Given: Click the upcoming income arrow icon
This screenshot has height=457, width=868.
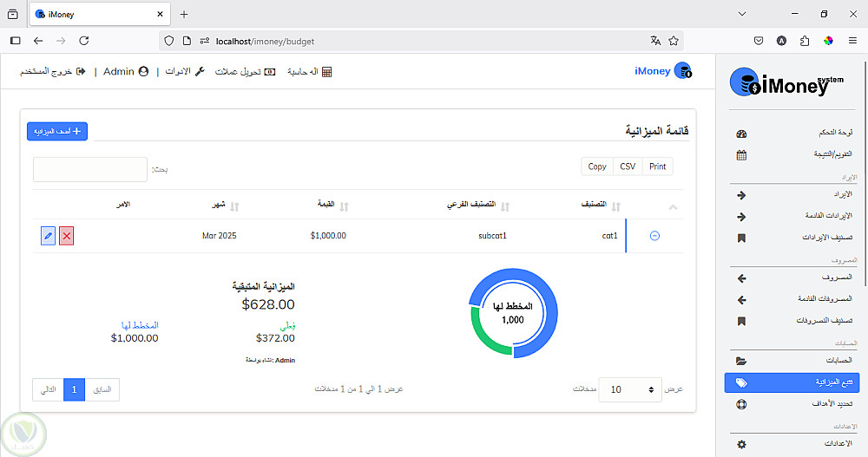Looking at the screenshot, I should coord(741,217).
